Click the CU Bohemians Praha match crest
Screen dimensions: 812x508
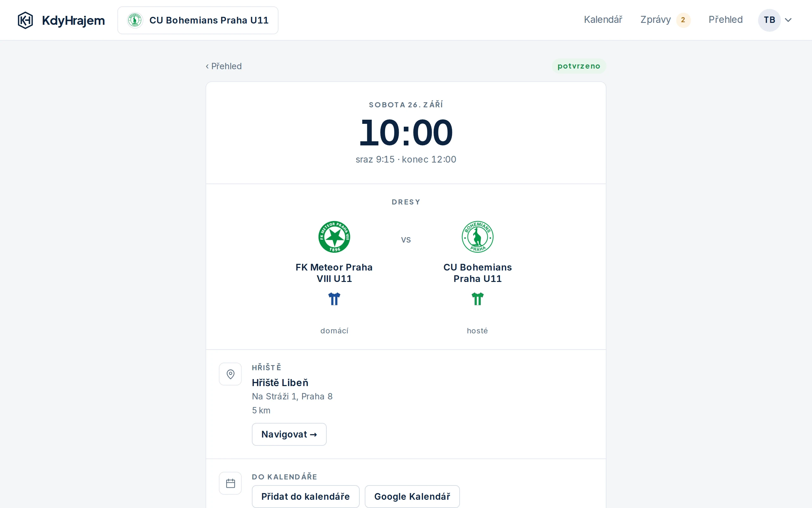click(x=477, y=237)
